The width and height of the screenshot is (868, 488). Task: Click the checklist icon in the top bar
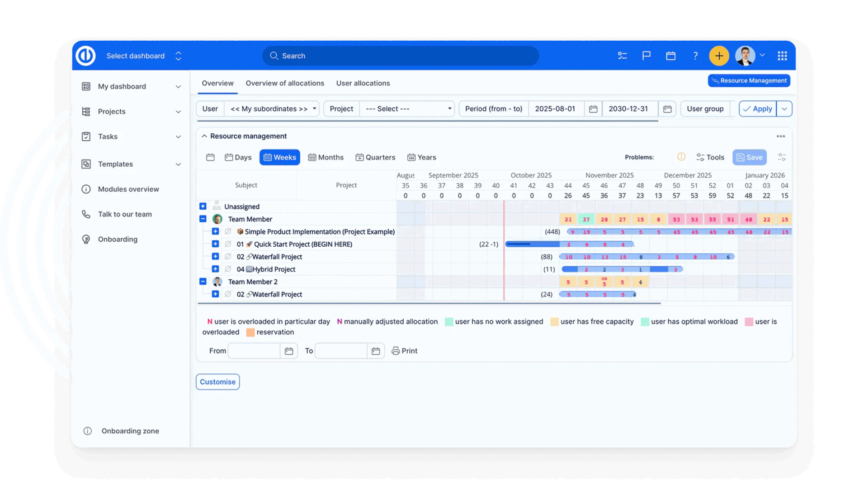622,56
